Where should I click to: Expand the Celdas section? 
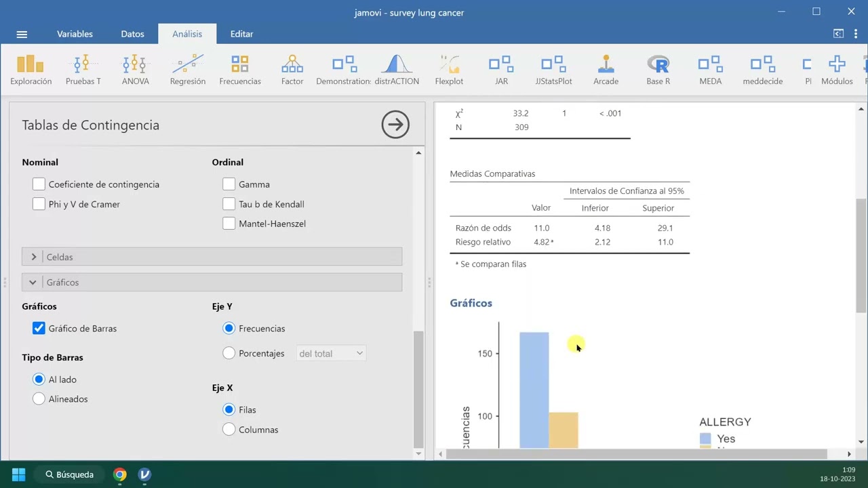coord(212,257)
